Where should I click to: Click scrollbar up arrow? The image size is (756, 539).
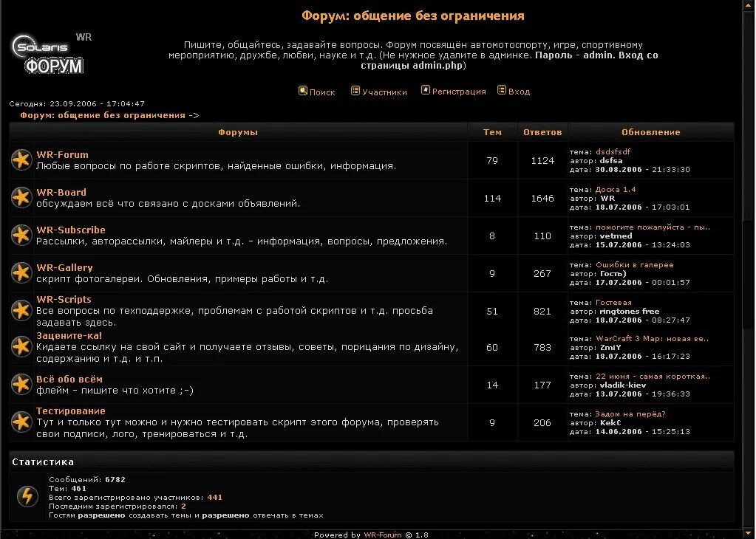coord(749,4)
